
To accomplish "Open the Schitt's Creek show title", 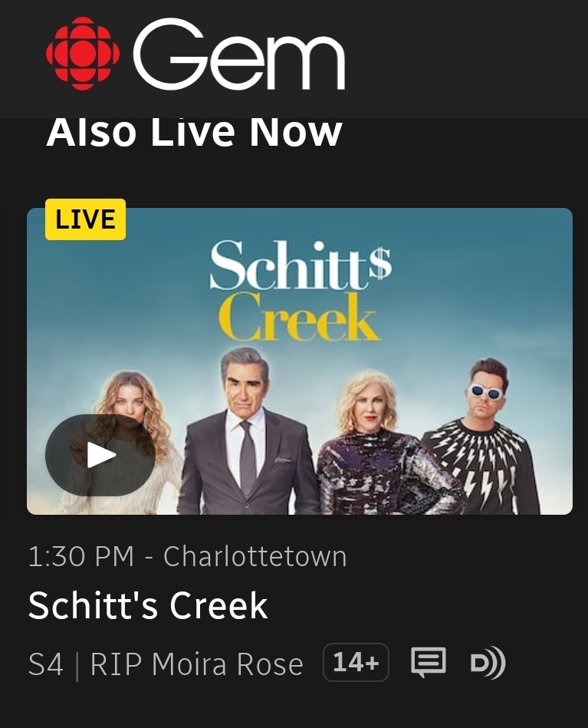I will coord(148,605).
